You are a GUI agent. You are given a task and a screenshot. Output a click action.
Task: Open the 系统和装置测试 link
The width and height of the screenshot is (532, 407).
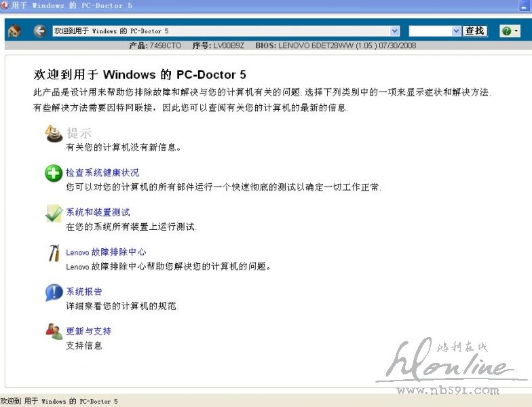click(98, 212)
